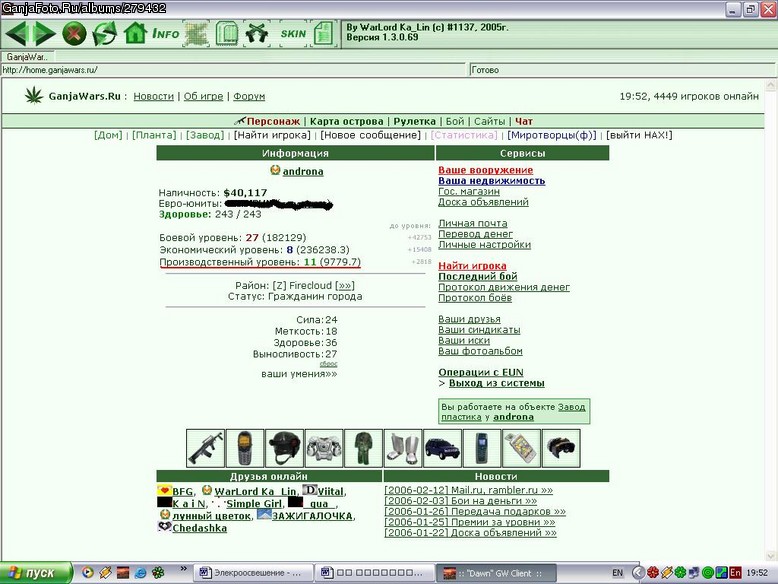Click the [Статистика] link
Viewport: 778px width, 584px height.
click(x=464, y=135)
